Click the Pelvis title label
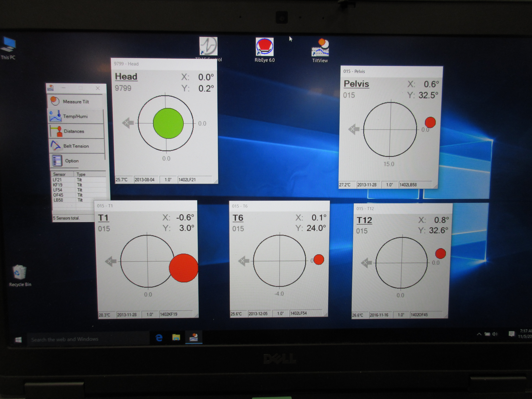The height and width of the screenshot is (399, 532). [x=356, y=84]
